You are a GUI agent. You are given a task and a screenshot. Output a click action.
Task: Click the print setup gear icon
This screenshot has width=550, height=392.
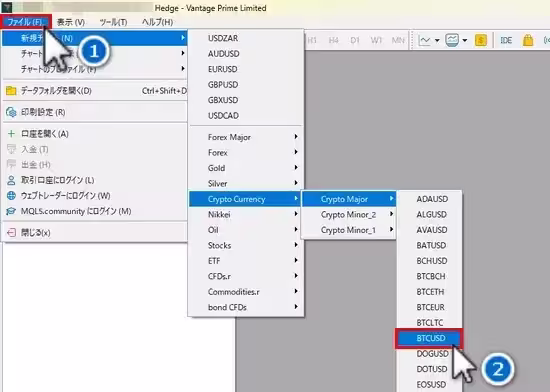[11, 112]
